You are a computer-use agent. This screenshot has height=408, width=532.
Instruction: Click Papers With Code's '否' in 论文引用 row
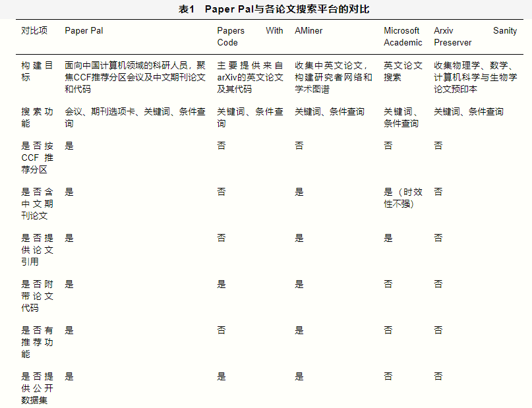222,238
